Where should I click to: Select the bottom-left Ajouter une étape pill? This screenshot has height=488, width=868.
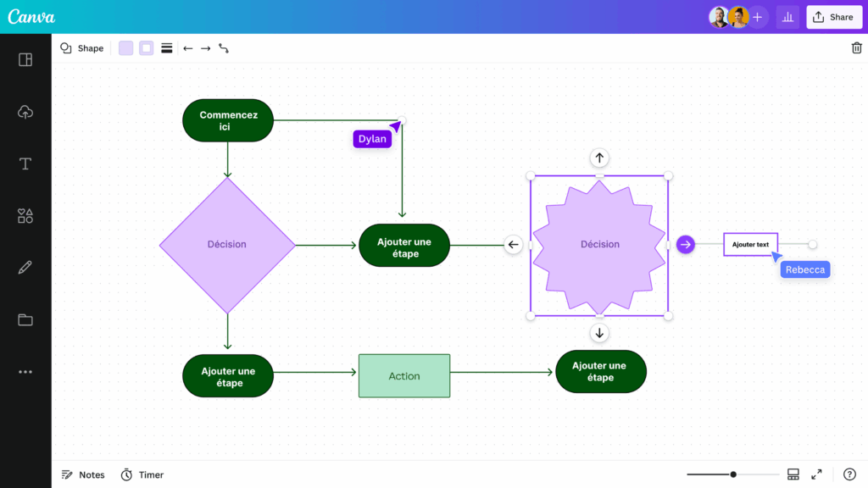tap(228, 375)
